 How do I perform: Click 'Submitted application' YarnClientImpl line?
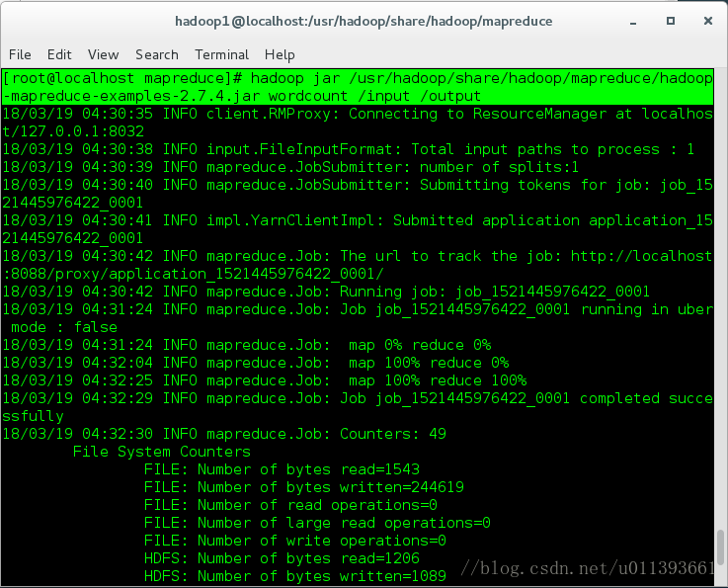point(358,220)
